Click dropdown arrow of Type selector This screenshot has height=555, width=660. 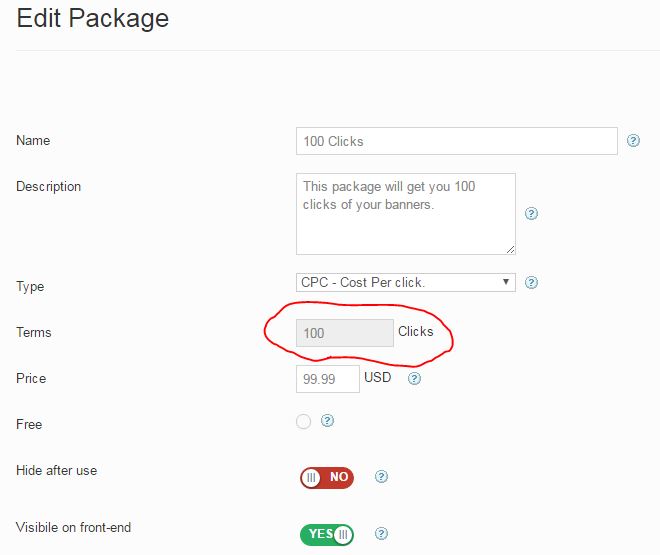(x=506, y=282)
